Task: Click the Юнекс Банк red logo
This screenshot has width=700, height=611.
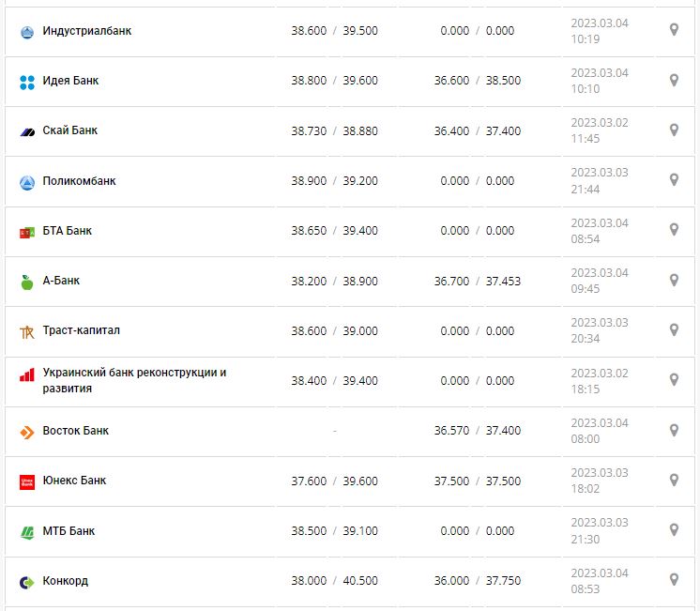Action: click(27, 481)
